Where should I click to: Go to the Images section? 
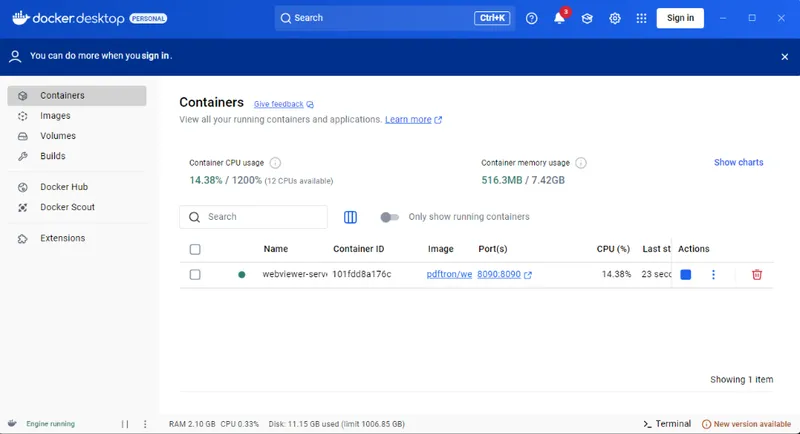77,116
